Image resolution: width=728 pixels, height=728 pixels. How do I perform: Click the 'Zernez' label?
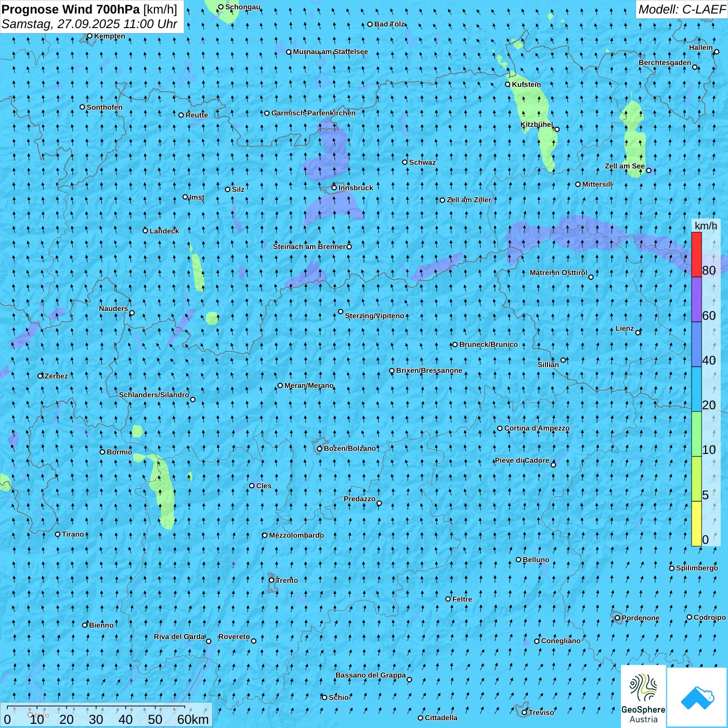tap(56, 376)
